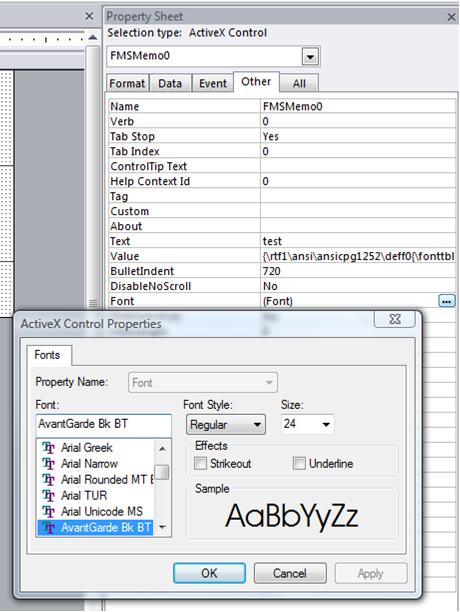Click the Tab Stop value Yes
This screenshot has height=612, width=460.
click(x=358, y=136)
